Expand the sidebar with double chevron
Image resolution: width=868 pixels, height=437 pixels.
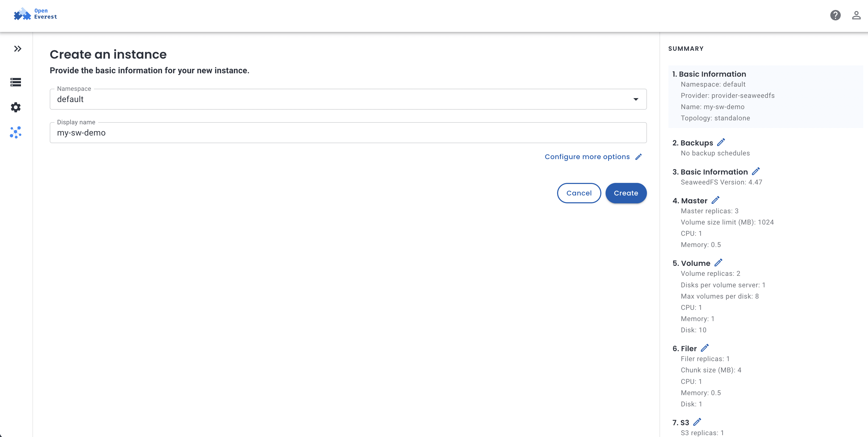coord(18,49)
